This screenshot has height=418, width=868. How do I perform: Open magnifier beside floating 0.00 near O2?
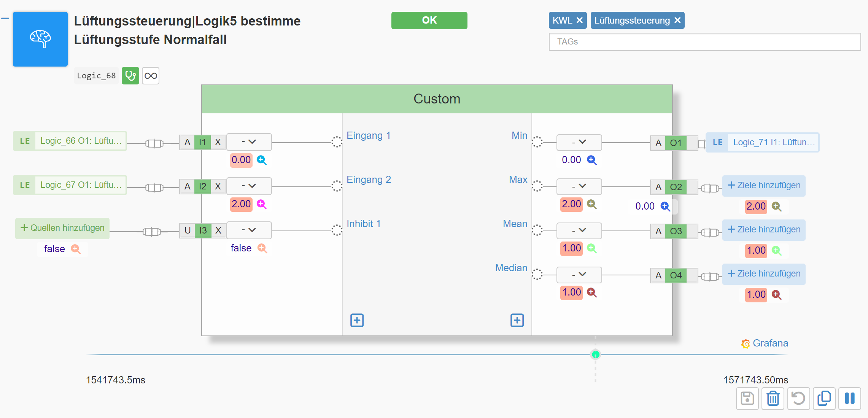click(x=665, y=207)
